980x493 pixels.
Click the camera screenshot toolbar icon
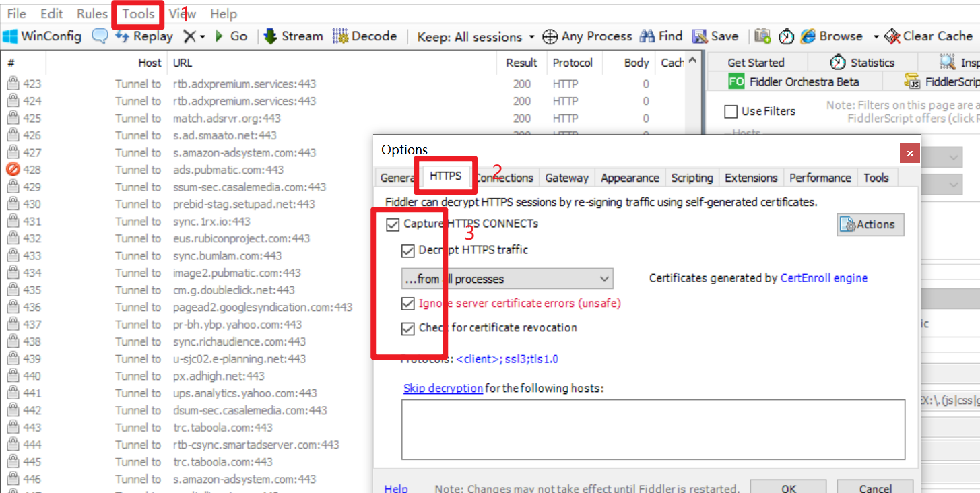pyautogui.click(x=762, y=36)
